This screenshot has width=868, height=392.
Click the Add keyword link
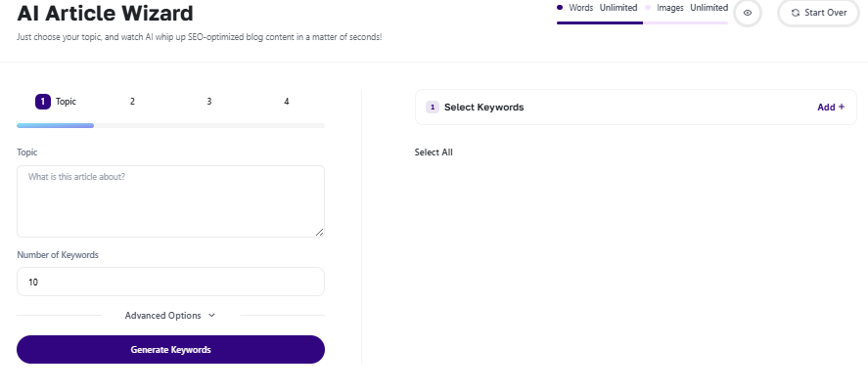tap(831, 108)
